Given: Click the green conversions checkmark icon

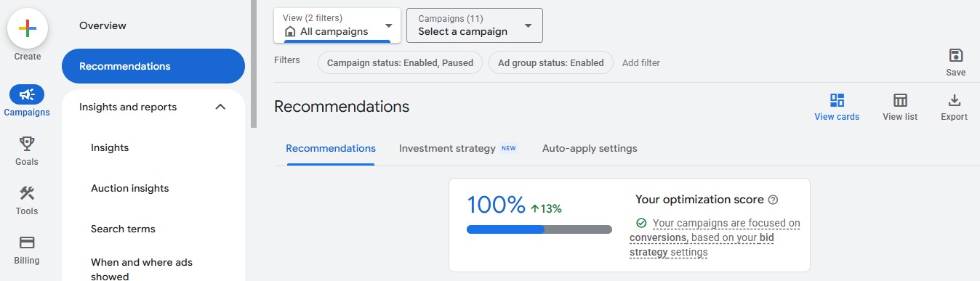Looking at the screenshot, I should (x=641, y=223).
